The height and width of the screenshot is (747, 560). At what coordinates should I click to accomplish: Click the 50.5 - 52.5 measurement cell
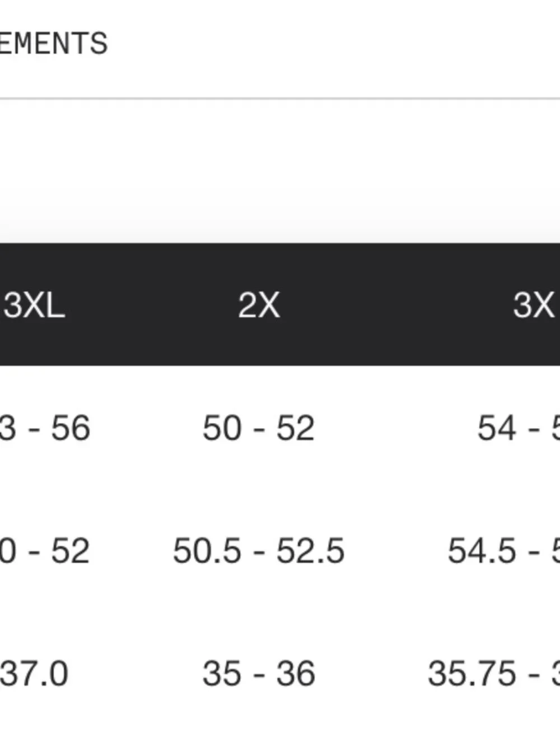(258, 551)
